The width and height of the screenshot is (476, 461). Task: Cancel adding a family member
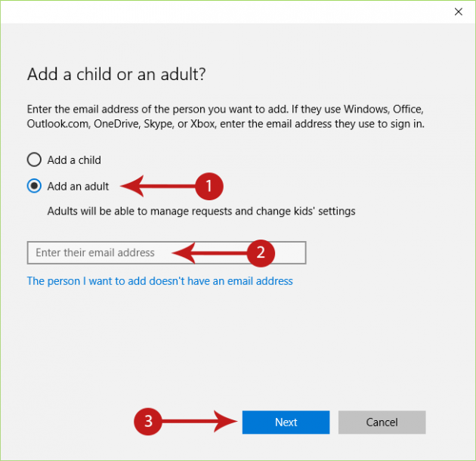coord(382,422)
